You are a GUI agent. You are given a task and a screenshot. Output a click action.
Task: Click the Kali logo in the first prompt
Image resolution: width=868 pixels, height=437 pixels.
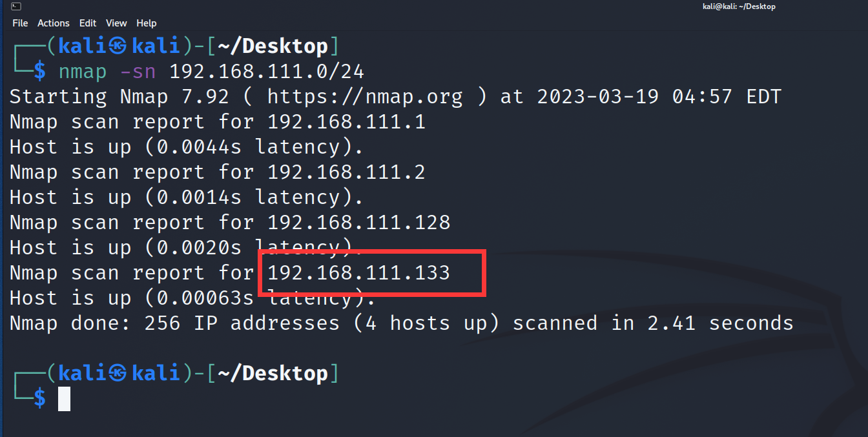pos(118,46)
